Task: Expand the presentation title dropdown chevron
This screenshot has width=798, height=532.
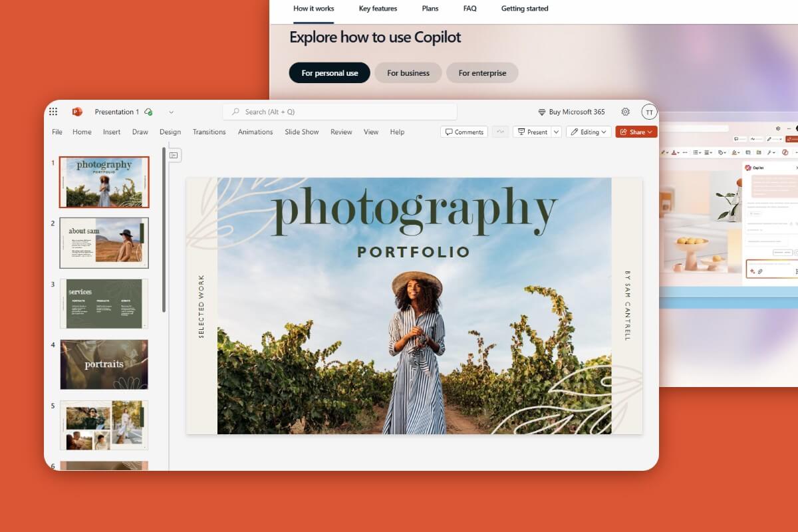Action: (x=171, y=112)
